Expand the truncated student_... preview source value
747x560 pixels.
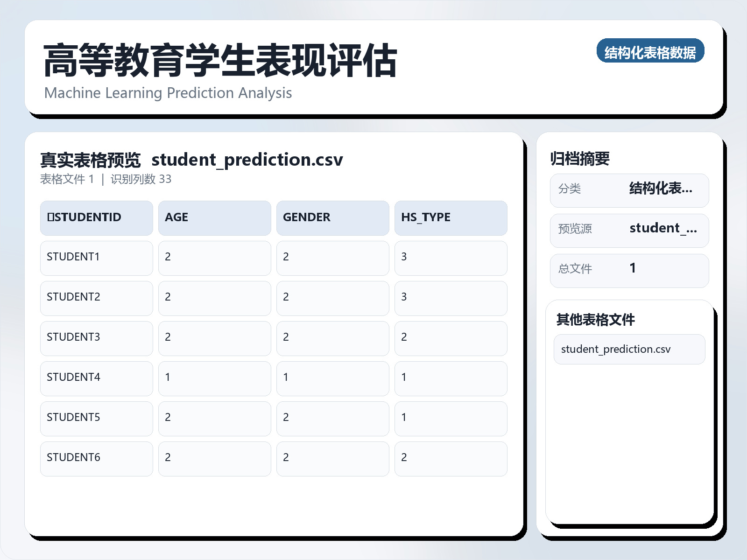tap(663, 228)
